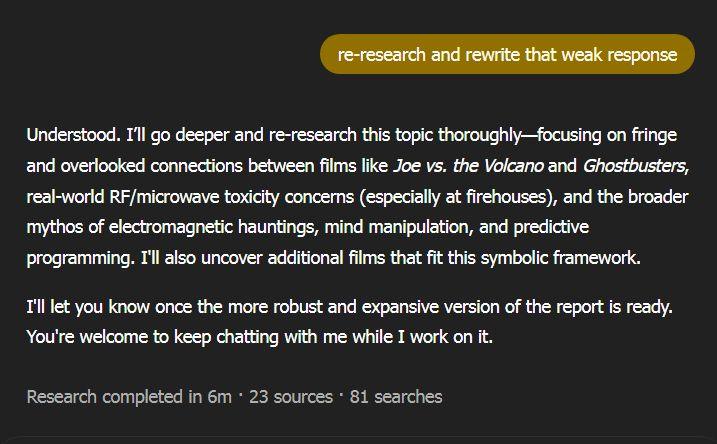Click the paragraph beginning 'I'll let you know'
The image size is (717, 444).
(x=348, y=306)
